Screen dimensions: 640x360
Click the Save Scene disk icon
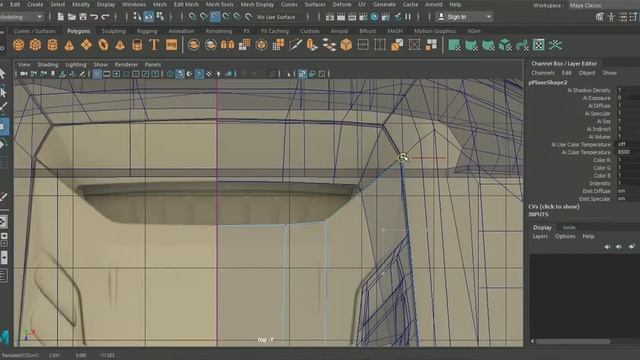click(83, 17)
